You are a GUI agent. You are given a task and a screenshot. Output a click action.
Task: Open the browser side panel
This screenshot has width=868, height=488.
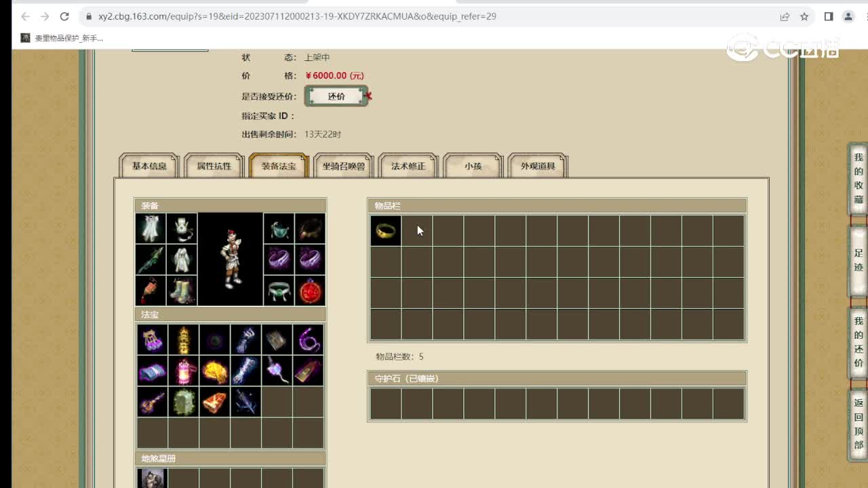829,16
